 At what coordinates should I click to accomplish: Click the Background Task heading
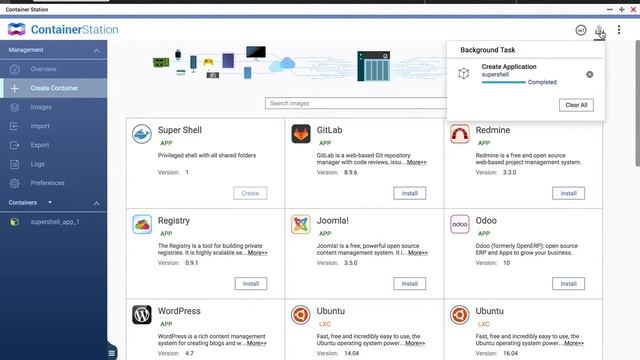click(x=487, y=50)
